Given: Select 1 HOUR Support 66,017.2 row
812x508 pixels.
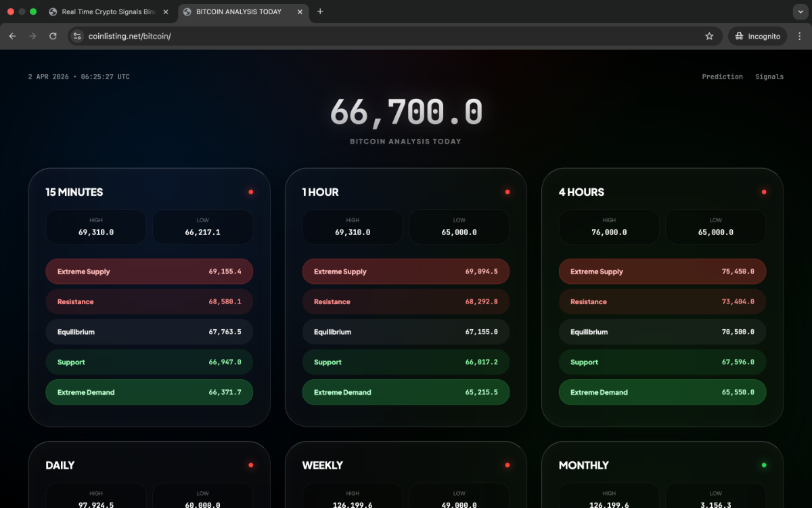Looking at the screenshot, I should [406, 362].
